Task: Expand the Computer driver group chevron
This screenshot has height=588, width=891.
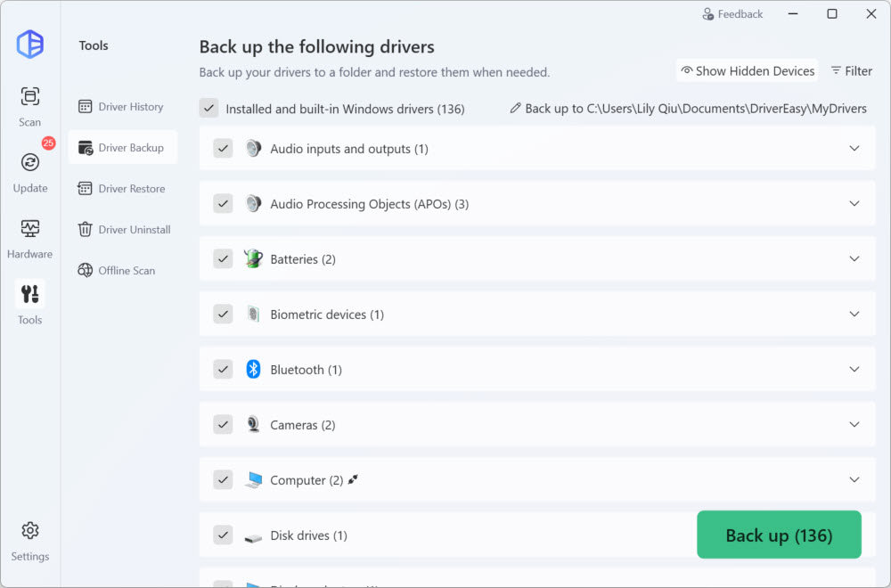Action: pos(854,480)
